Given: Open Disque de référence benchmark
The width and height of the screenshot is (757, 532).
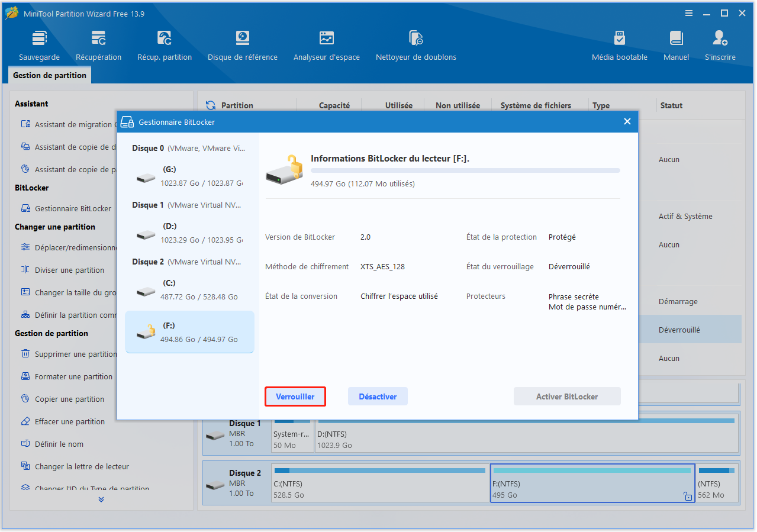Looking at the screenshot, I should point(243,46).
